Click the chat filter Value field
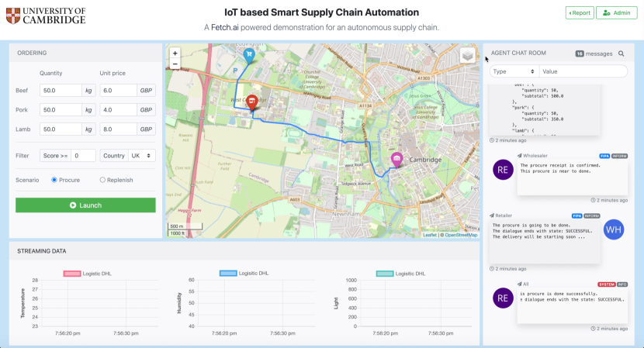Viewport: 644px width, 348px height. pos(583,71)
